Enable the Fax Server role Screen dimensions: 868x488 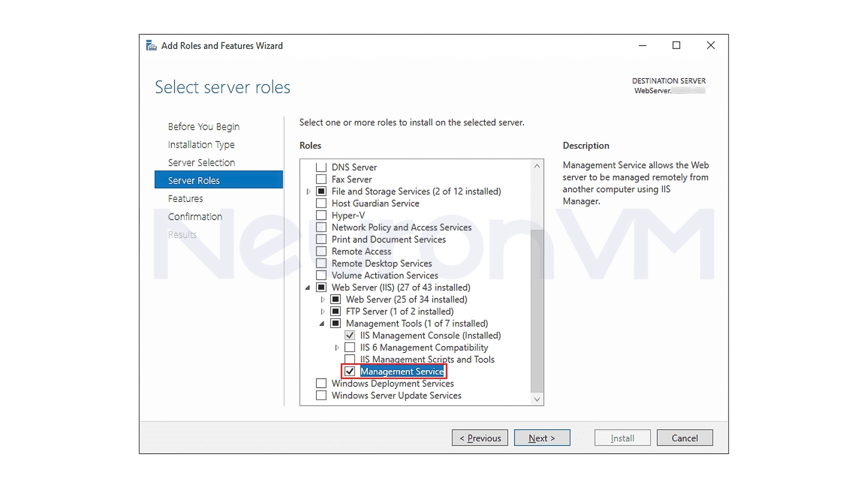pos(321,179)
